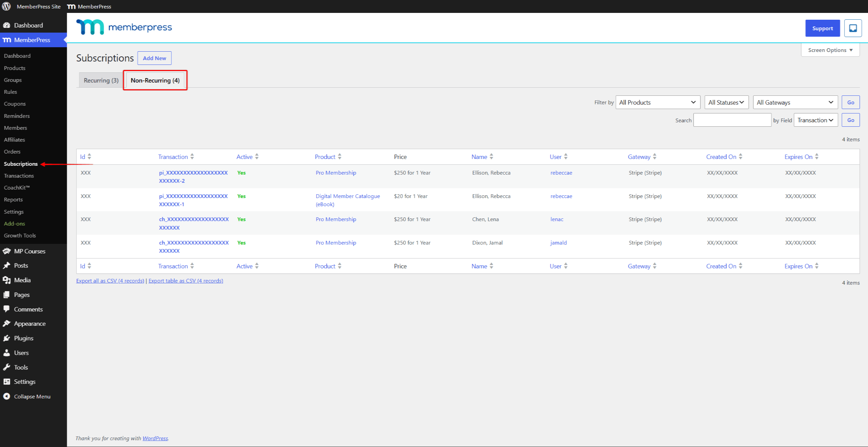Open the inbox icon next to Support
The image size is (868, 447).
tap(853, 28)
